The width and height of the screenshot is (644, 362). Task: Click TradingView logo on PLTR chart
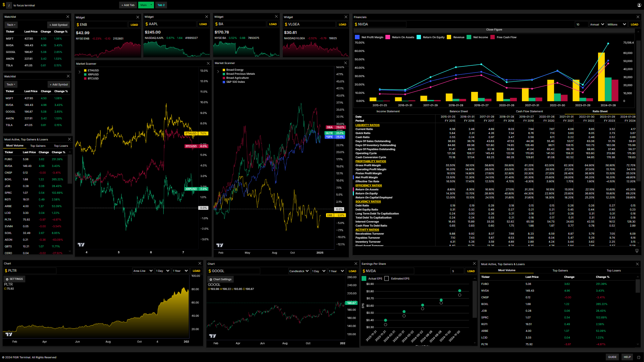pyautogui.click(x=9, y=334)
